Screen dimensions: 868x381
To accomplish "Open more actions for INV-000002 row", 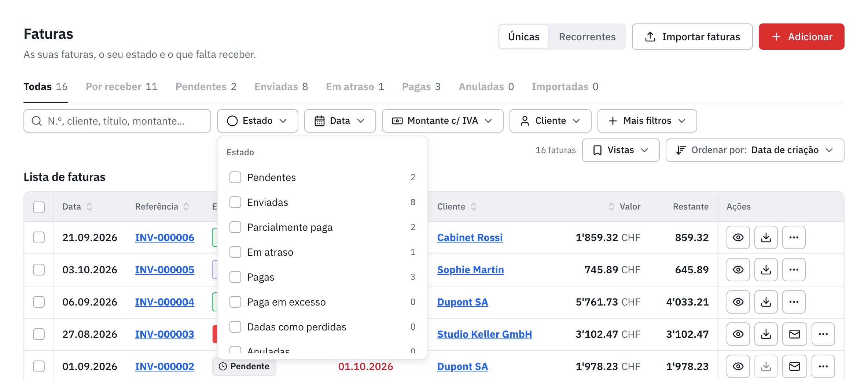I will pyautogui.click(x=823, y=366).
